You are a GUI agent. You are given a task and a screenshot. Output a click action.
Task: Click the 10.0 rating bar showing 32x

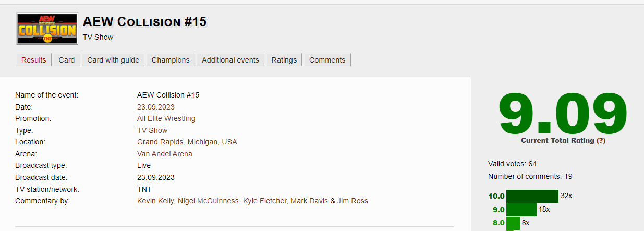[x=532, y=196]
